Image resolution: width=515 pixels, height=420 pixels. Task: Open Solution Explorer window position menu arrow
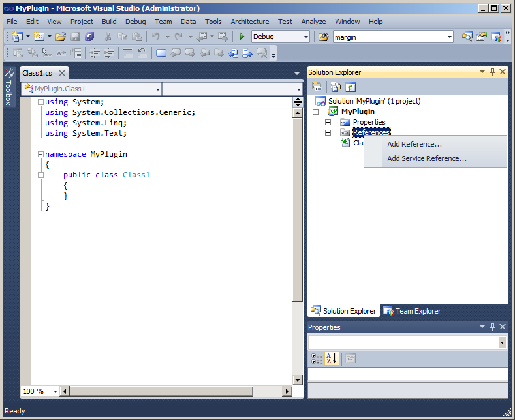[x=482, y=72]
